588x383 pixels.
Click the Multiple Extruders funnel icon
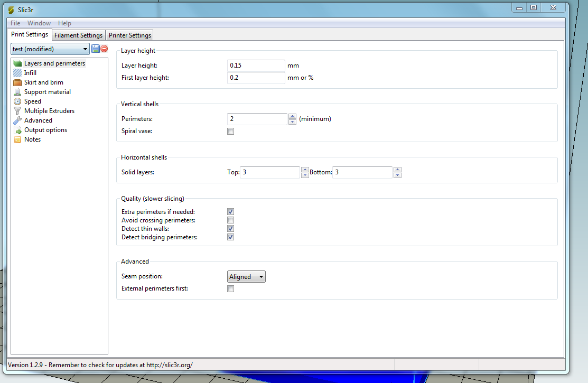point(17,111)
